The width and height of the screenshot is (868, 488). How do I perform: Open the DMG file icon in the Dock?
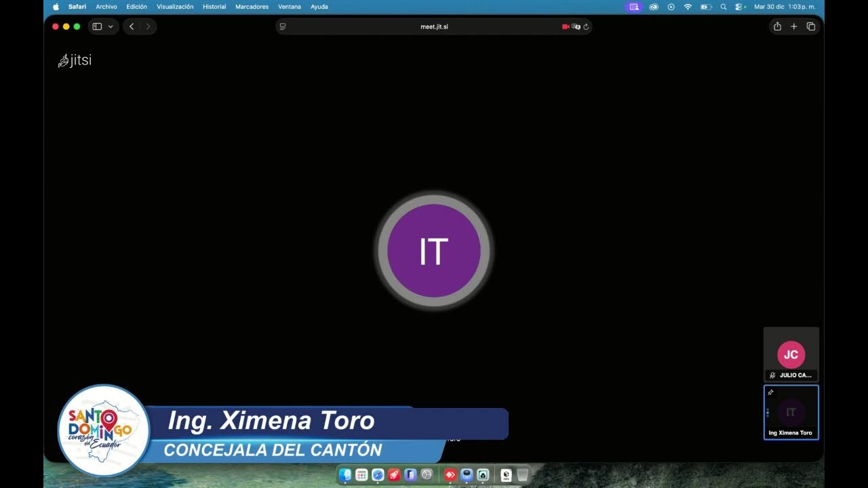[x=506, y=475]
